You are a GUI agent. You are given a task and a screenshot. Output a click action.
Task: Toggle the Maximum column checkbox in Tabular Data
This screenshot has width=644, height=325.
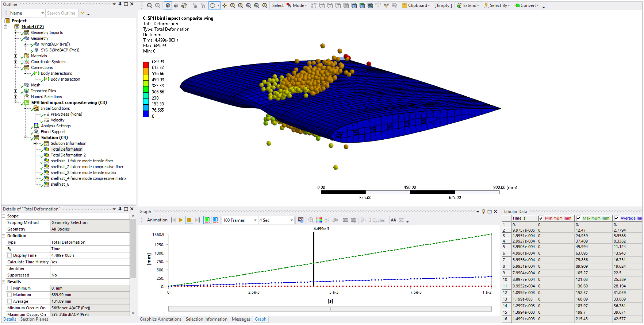[578, 218]
